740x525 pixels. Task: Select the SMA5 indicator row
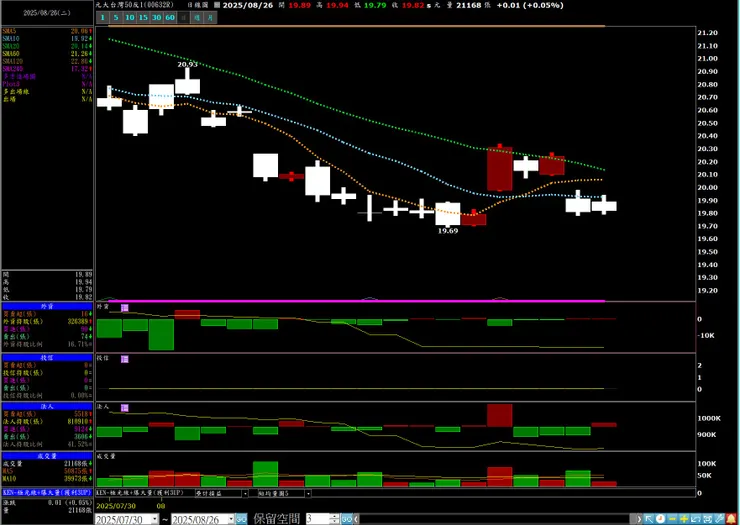[x=47, y=31]
